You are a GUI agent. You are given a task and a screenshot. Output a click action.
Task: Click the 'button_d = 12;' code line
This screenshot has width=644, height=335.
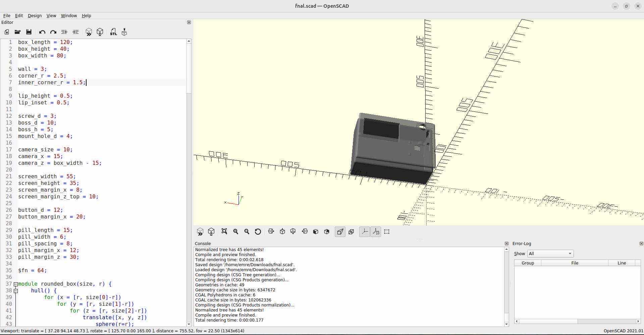click(41, 210)
